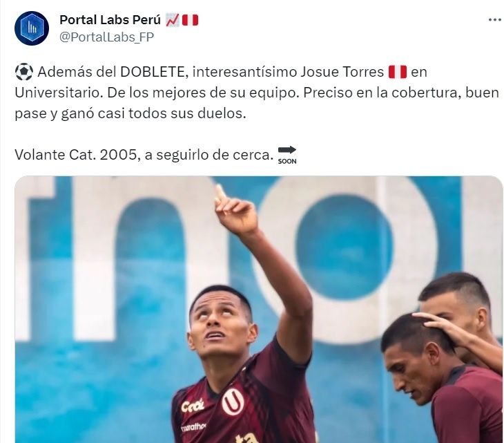Click the Josue Torres name in tweet
This screenshot has width=504, height=443.
pyautogui.click(x=342, y=72)
